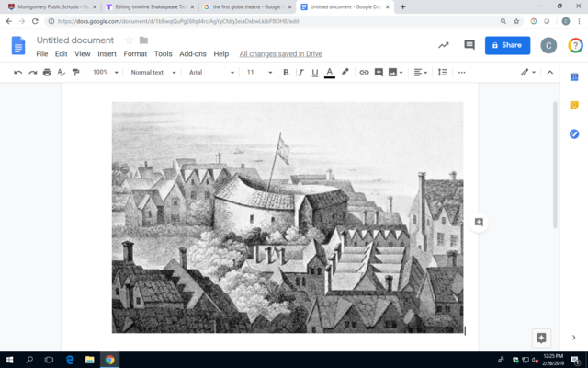This screenshot has height=368, width=588.
Task: Open comment history icon
Action: tap(469, 45)
